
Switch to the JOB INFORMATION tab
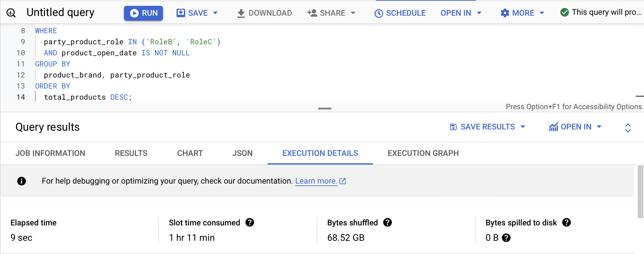pyautogui.click(x=50, y=153)
